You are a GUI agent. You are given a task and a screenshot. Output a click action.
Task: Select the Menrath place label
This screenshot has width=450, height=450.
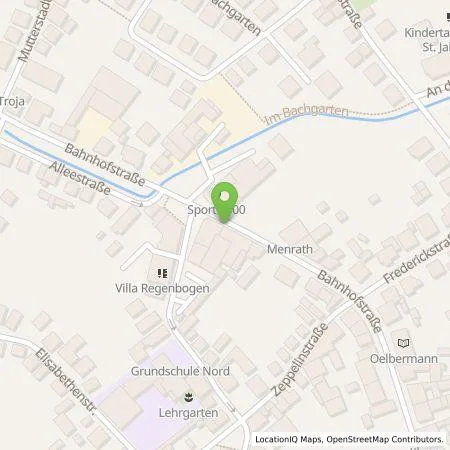[290, 249]
